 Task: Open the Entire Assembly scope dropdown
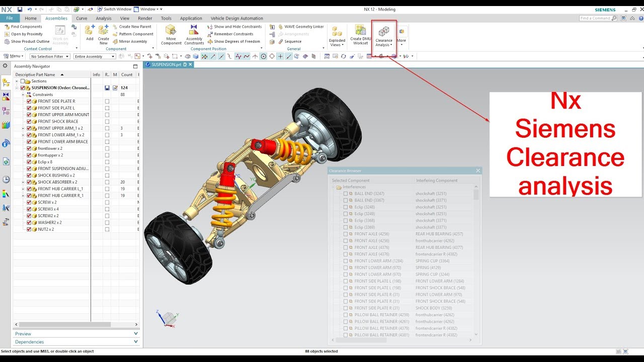coord(95,56)
